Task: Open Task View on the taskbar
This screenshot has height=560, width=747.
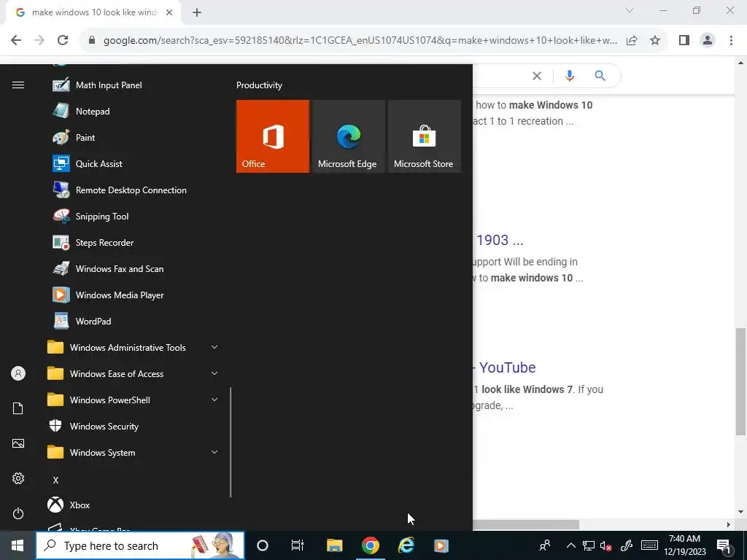Action: pyautogui.click(x=298, y=545)
